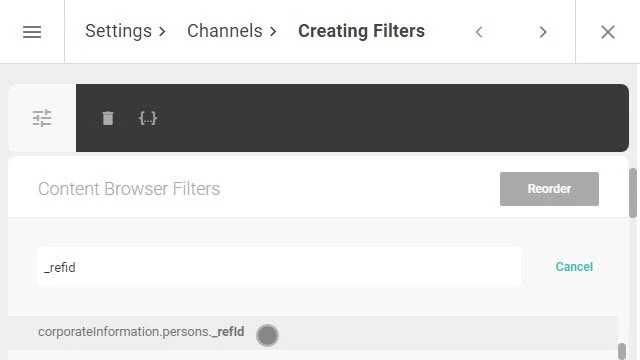The height and width of the screenshot is (360, 640).
Task: Click the trash delete icon
Action: tap(108, 118)
